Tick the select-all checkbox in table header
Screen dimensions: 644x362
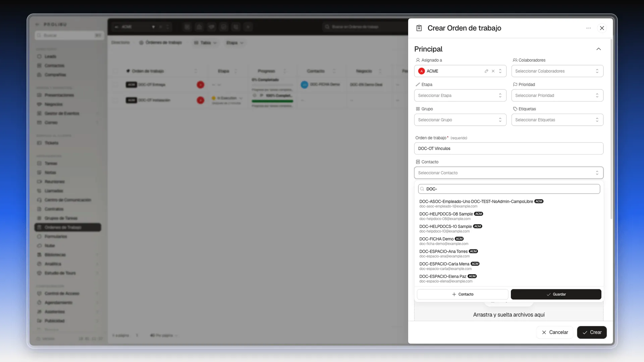click(115, 71)
